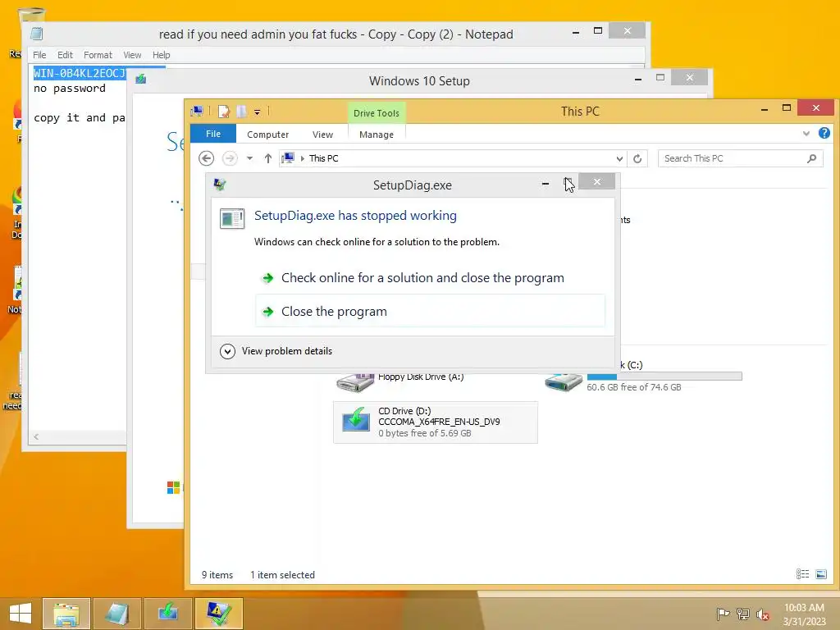840x630 pixels.
Task: Click Windows 10 Setup title icon
Action: [x=141, y=80]
